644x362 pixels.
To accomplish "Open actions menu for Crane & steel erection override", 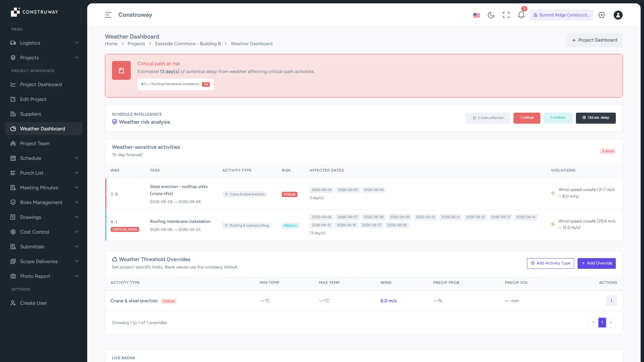I will click(611, 301).
